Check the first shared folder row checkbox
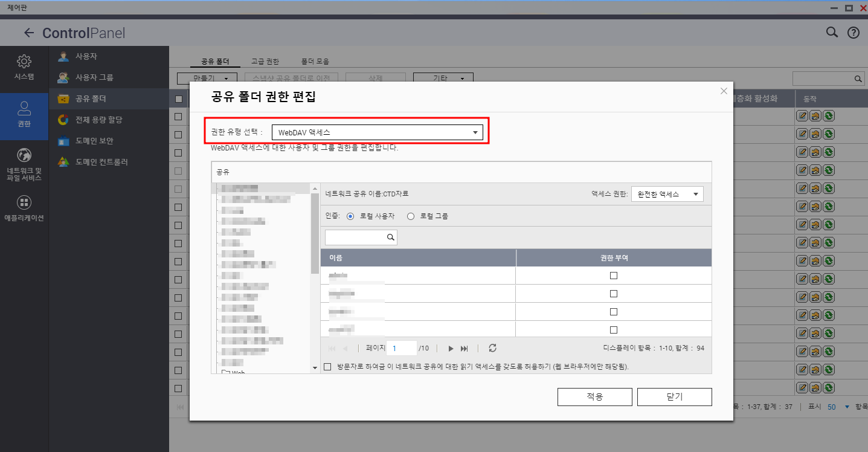This screenshot has width=868, height=452. tap(178, 117)
